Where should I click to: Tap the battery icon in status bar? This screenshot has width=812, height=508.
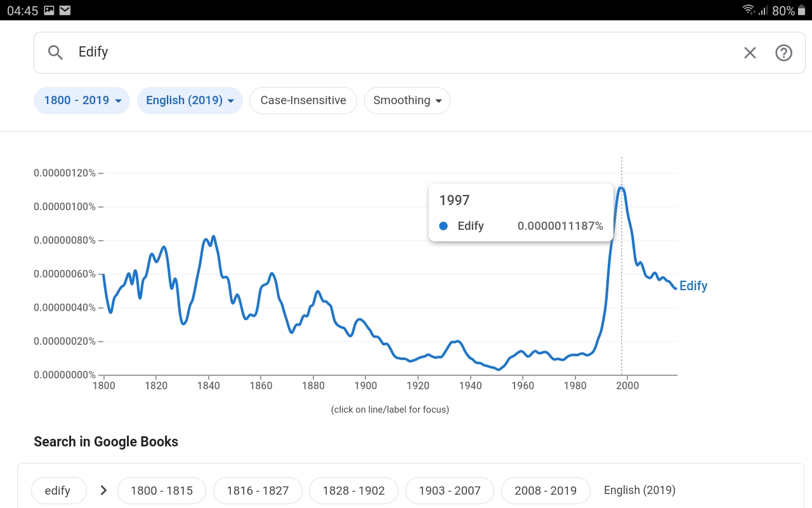click(x=801, y=10)
